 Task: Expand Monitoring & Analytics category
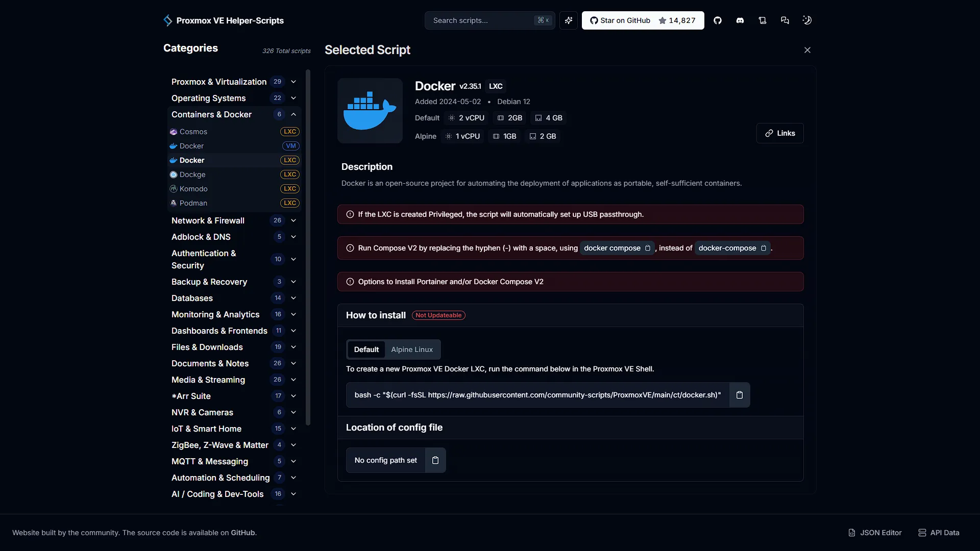click(234, 314)
